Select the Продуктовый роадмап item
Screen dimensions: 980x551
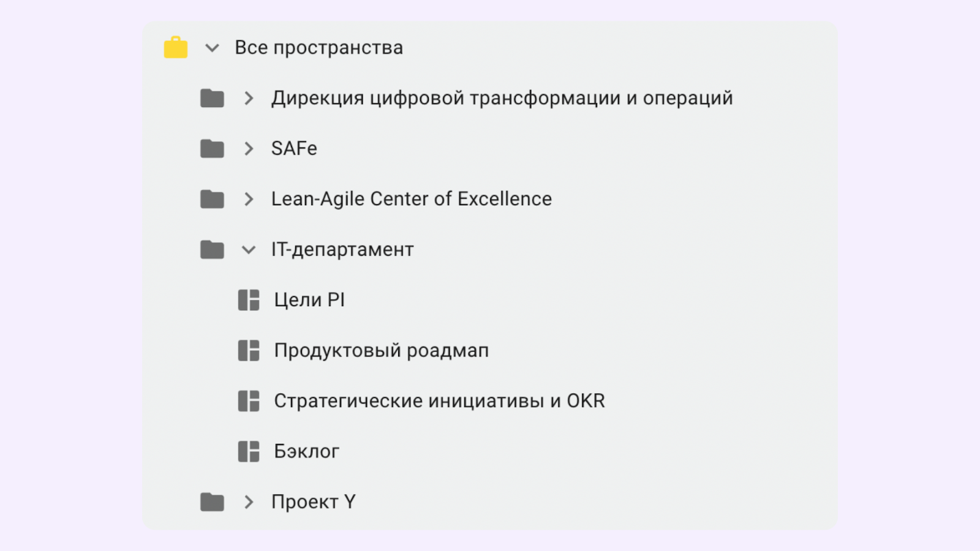coord(381,350)
